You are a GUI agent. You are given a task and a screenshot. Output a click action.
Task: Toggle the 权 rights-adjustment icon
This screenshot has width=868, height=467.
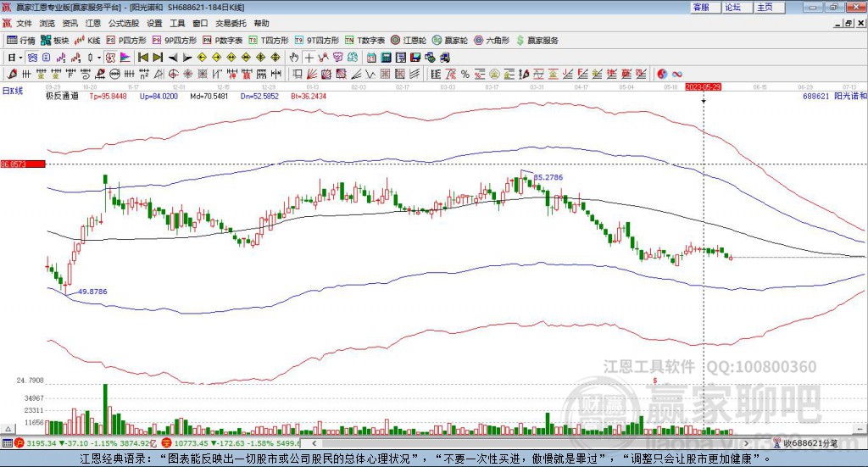pyautogui.click(x=111, y=58)
